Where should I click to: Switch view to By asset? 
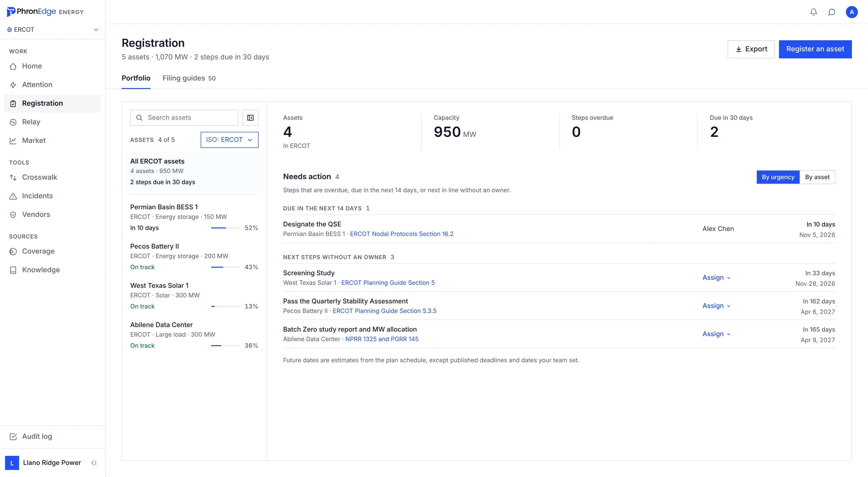817,177
